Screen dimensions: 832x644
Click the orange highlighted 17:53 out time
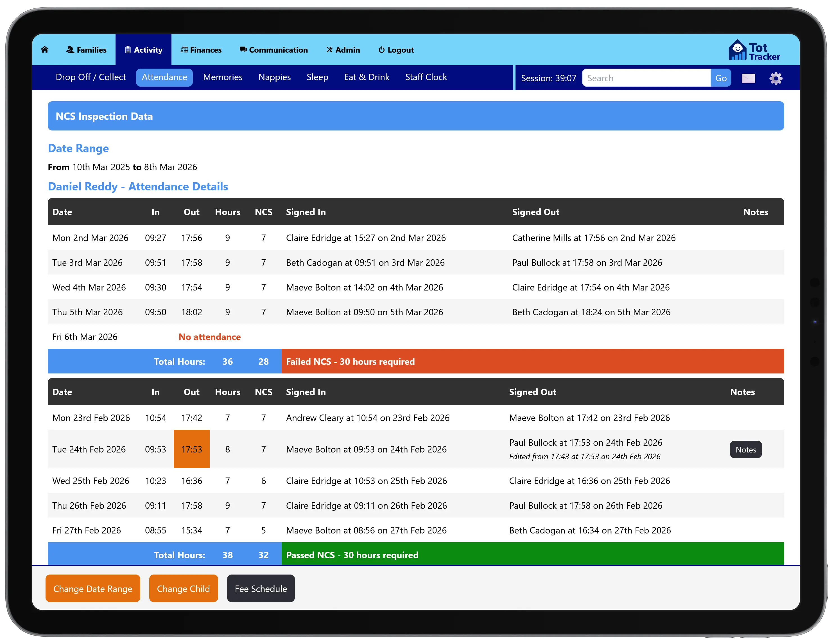[192, 449]
